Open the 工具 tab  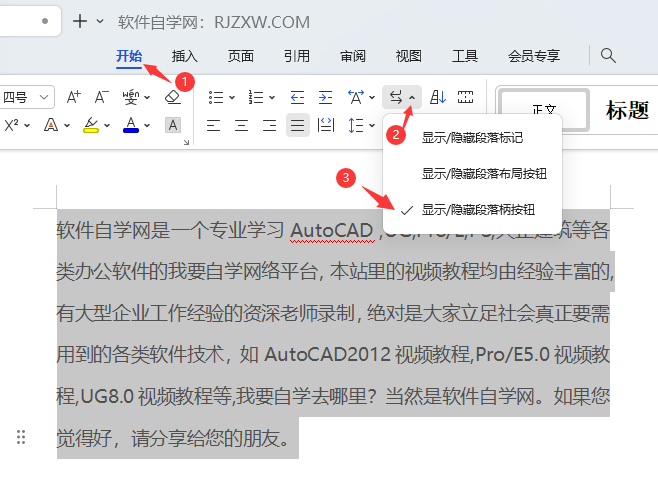click(x=465, y=56)
